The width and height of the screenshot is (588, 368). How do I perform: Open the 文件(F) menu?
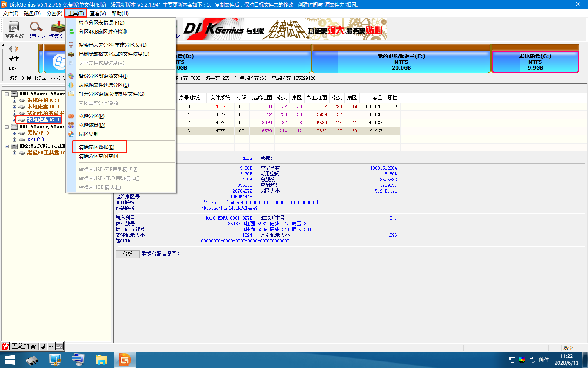[11, 13]
